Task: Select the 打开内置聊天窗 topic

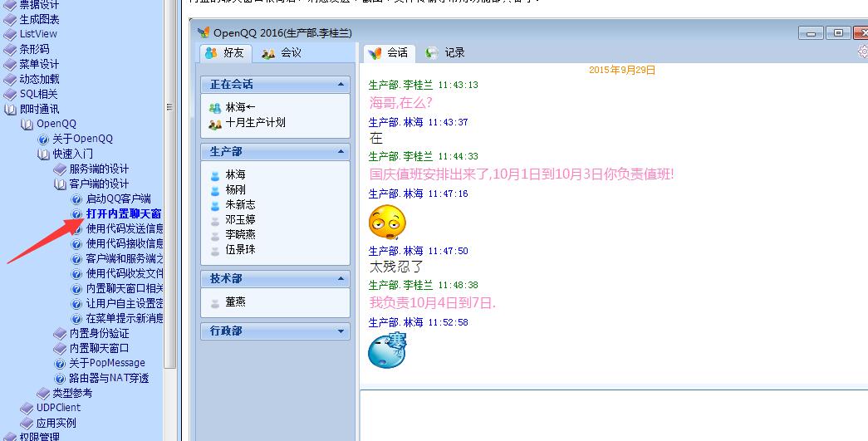Action: tap(124, 213)
